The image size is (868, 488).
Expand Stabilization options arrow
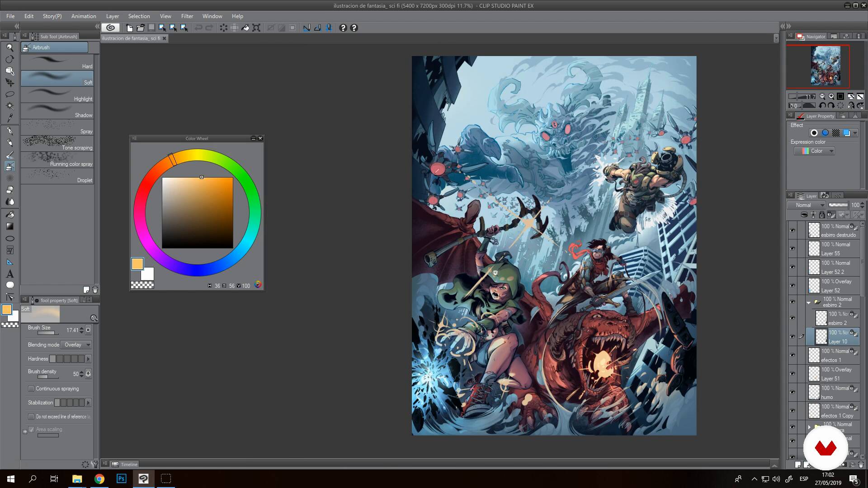(89, 403)
